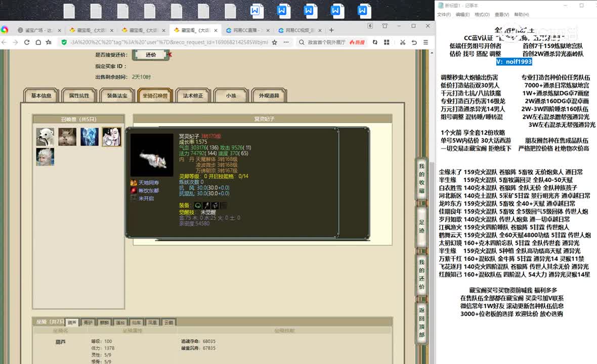Select the pale lady 冥灵妃子 thumbnail
597x364 pixels.
(x=111, y=136)
